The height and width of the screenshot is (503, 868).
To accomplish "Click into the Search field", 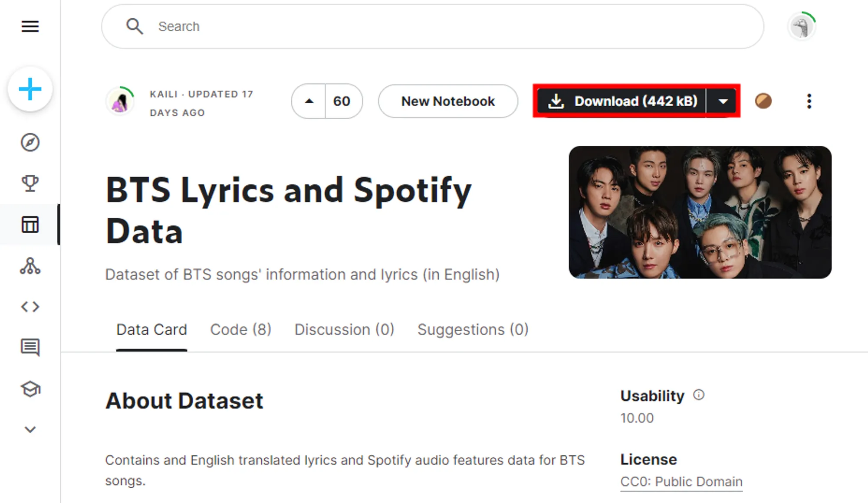I will pos(434,26).
